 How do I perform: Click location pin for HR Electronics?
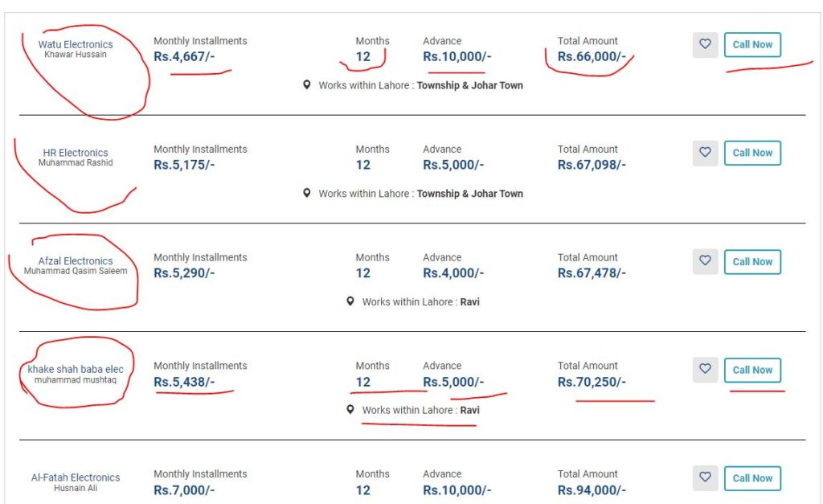coord(306,193)
